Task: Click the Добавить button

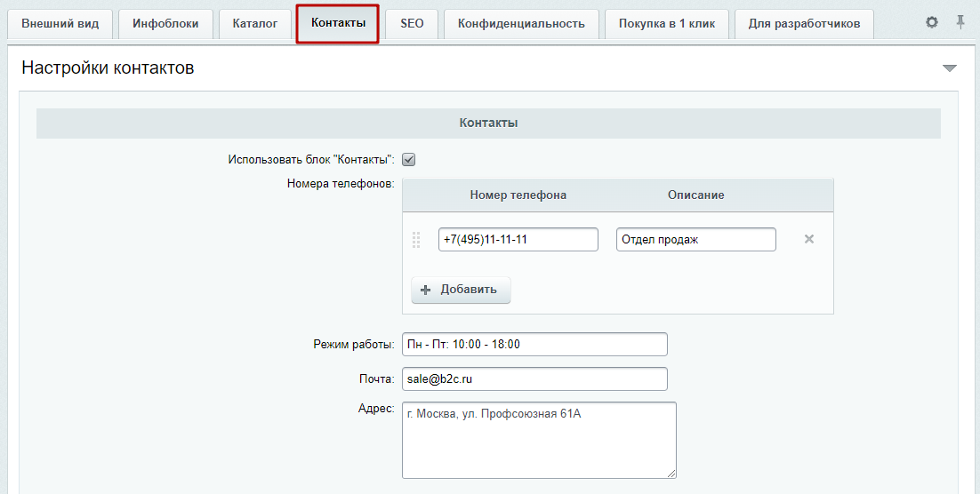Action: (461, 290)
